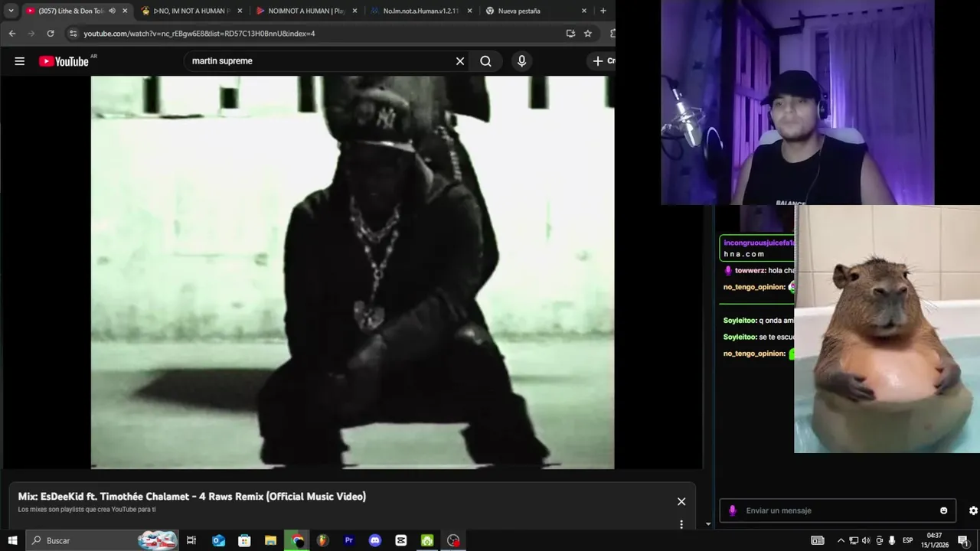Click 'Soyleitoo: q onda' chat message
Screen dimensions: 980x551
759,321
